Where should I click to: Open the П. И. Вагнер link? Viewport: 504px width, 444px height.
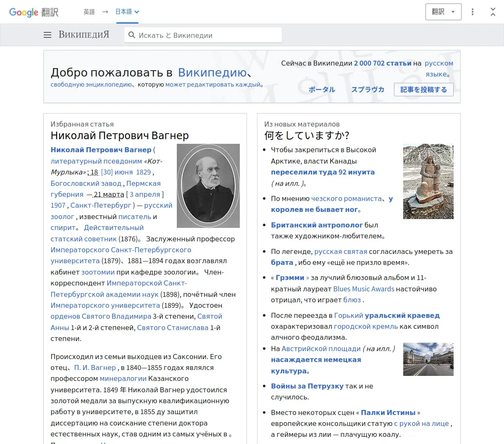95,367
